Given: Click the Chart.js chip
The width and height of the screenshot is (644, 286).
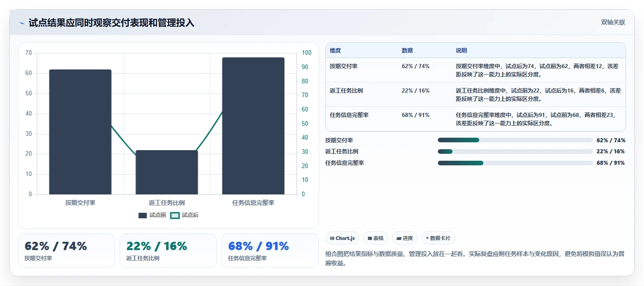Looking at the screenshot, I should [x=342, y=238].
